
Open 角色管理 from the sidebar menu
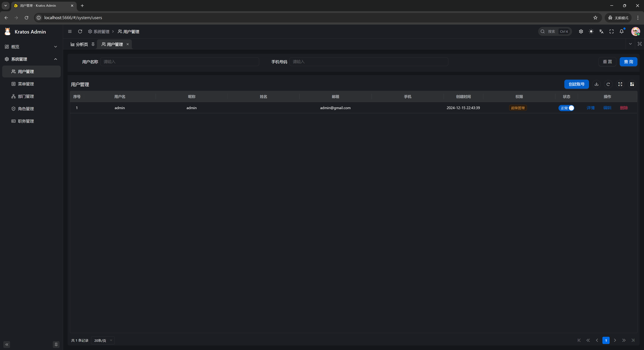26,109
